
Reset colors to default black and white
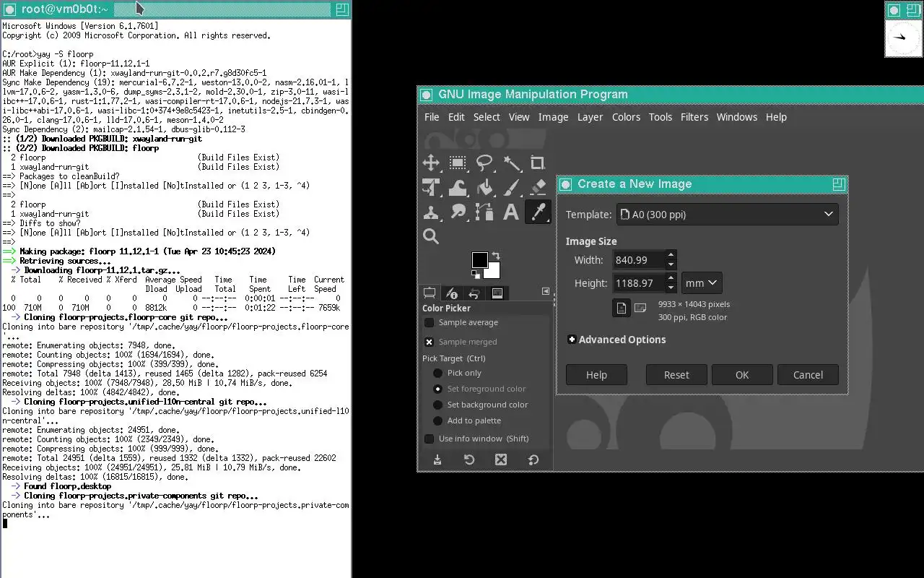click(x=476, y=274)
